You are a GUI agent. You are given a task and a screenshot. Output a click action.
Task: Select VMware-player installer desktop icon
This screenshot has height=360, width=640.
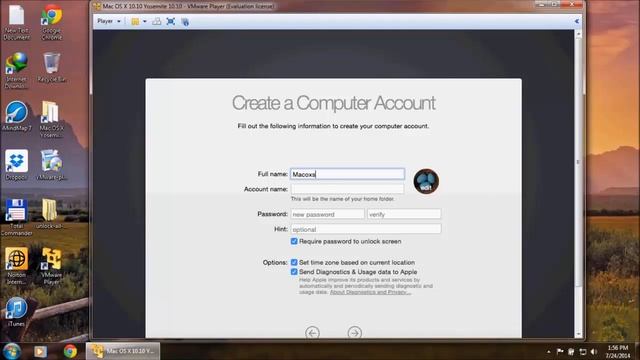coord(51,165)
